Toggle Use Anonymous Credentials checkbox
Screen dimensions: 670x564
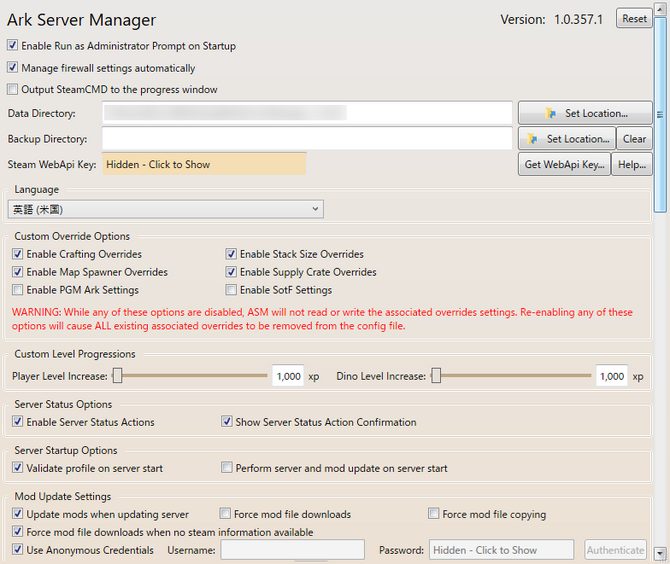18,549
